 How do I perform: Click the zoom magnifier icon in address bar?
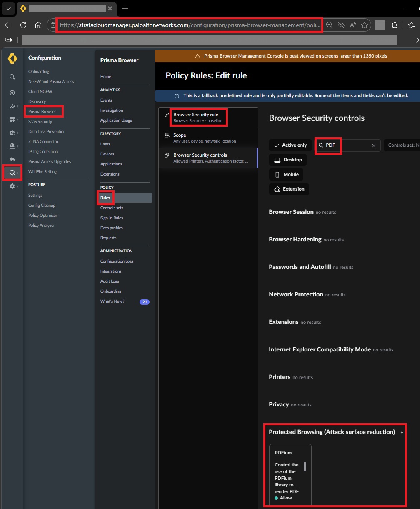coord(329,25)
